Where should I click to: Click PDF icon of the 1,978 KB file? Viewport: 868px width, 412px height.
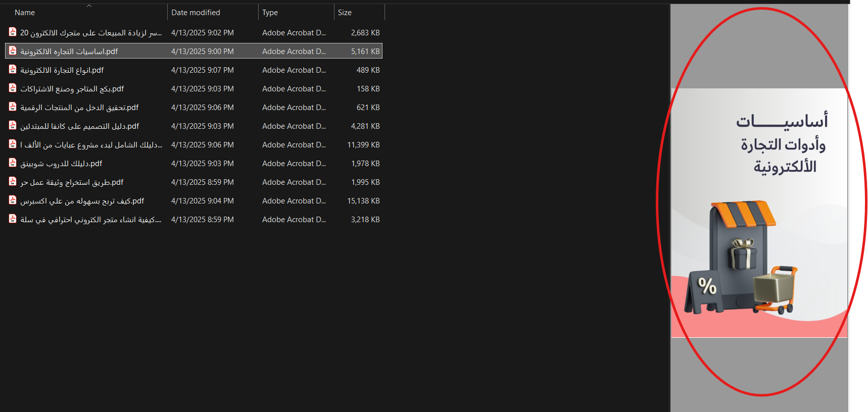coord(13,163)
